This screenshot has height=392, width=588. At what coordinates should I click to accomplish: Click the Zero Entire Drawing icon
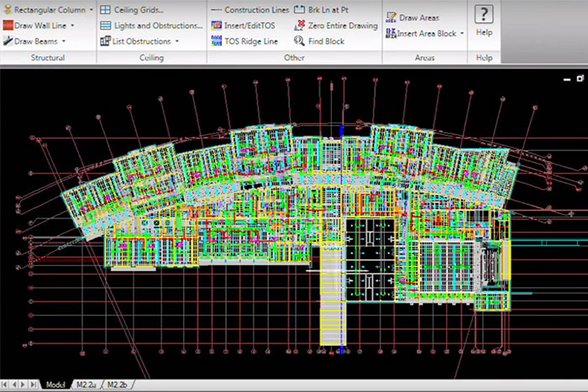[x=299, y=25]
